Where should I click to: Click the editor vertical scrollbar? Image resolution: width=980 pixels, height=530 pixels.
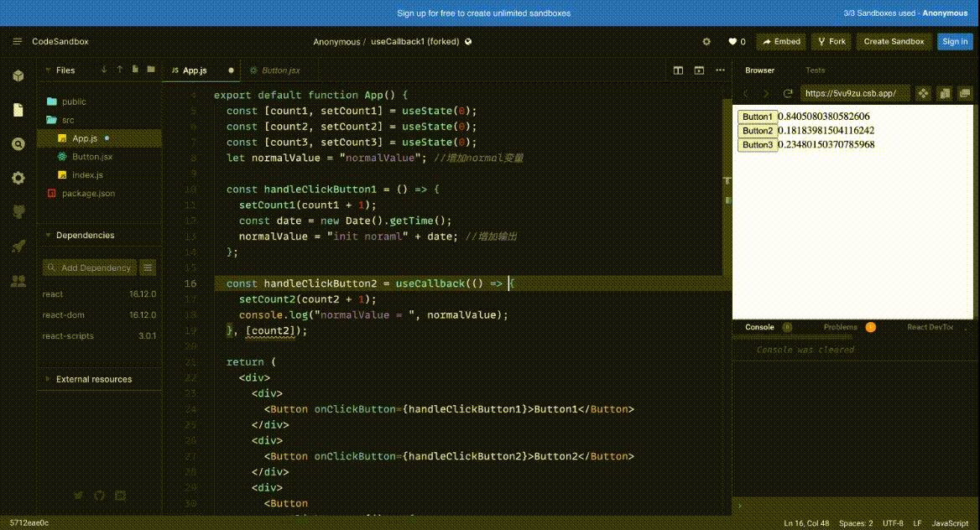727,188
